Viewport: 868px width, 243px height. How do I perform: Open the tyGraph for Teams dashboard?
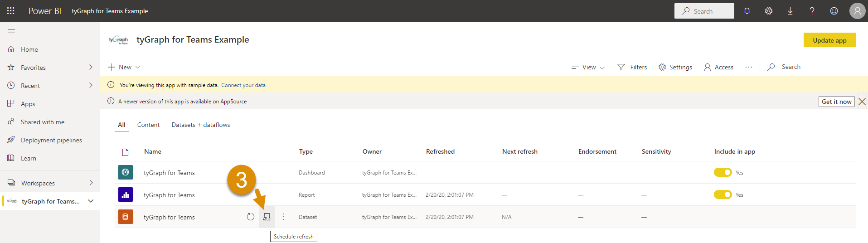tap(169, 173)
